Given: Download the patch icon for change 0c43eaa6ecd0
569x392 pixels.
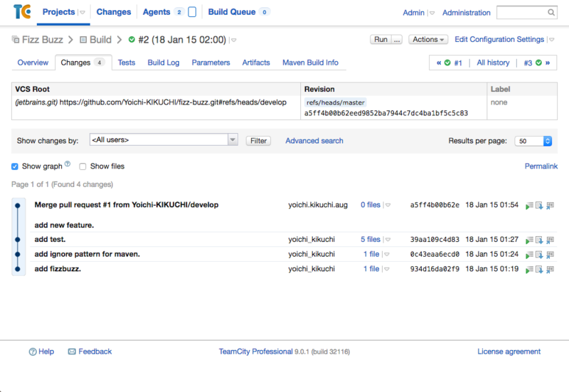Looking at the screenshot, I should (539, 255).
